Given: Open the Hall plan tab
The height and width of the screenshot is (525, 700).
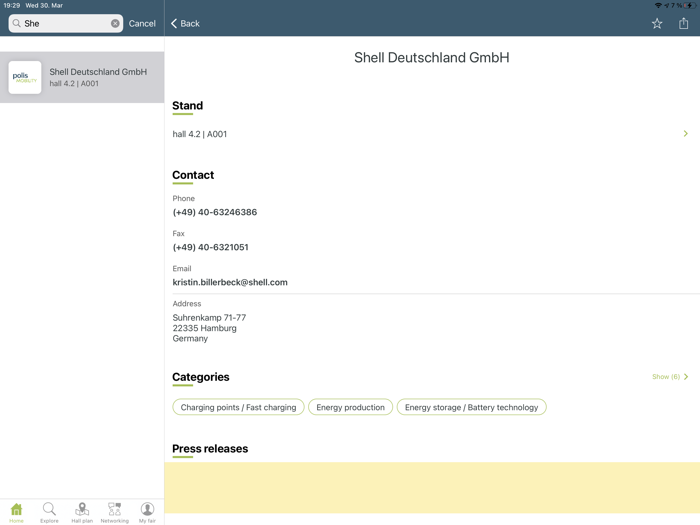Looking at the screenshot, I should [x=82, y=512].
